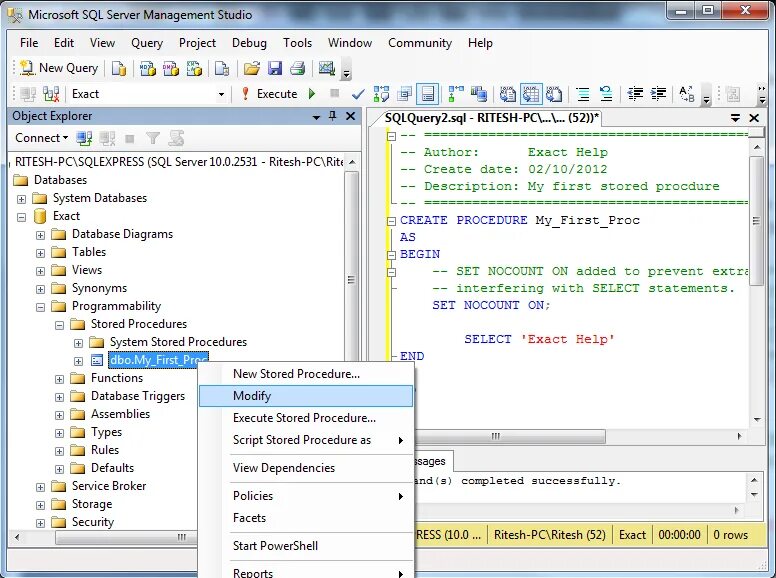Open the Exact database dropdown
Viewport: 776px width, 578px height.
tap(221, 94)
